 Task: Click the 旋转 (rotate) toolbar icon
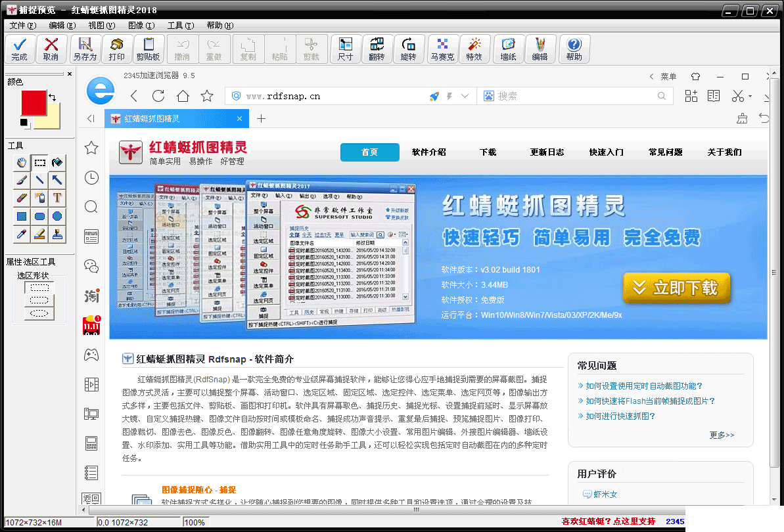click(x=408, y=49)
